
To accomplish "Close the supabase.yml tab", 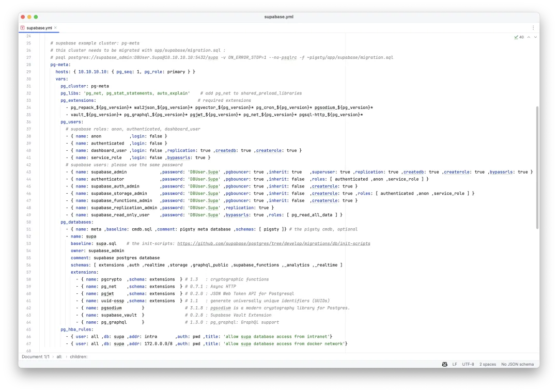I will 55,28.
